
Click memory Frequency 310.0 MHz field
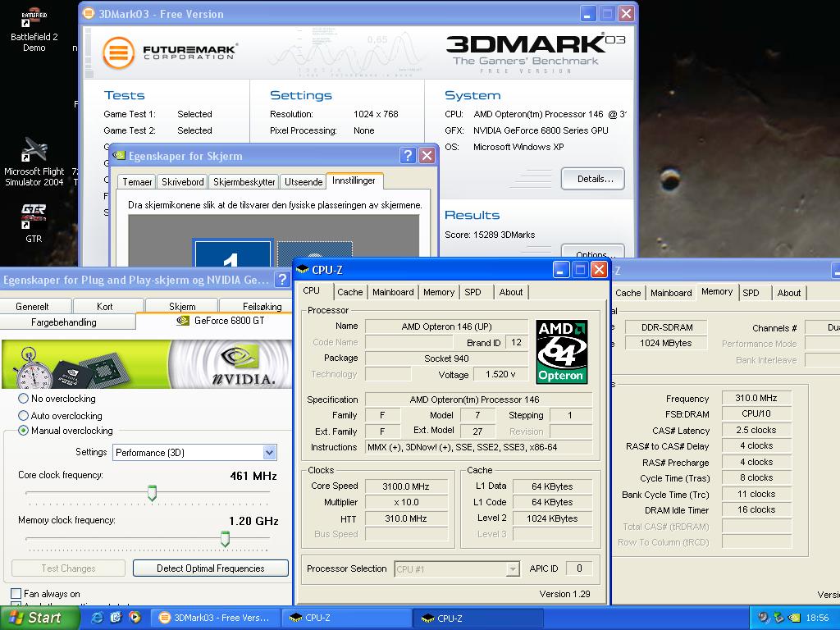756,398
